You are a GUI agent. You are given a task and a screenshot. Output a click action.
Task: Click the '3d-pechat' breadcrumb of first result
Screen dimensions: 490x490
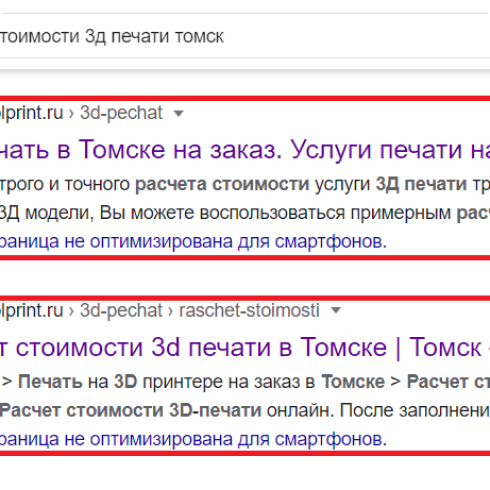pyautogui.click(x=121, y=113)
